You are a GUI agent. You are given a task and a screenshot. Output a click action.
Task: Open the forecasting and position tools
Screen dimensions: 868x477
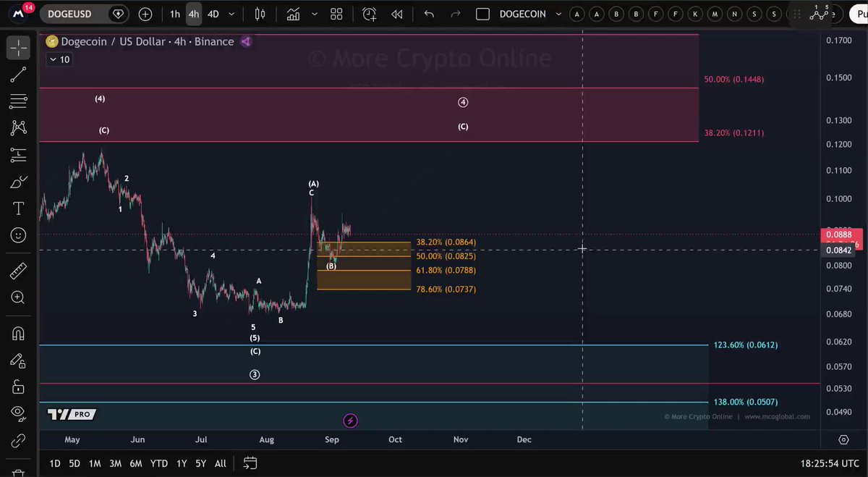(x=18, y=154)
